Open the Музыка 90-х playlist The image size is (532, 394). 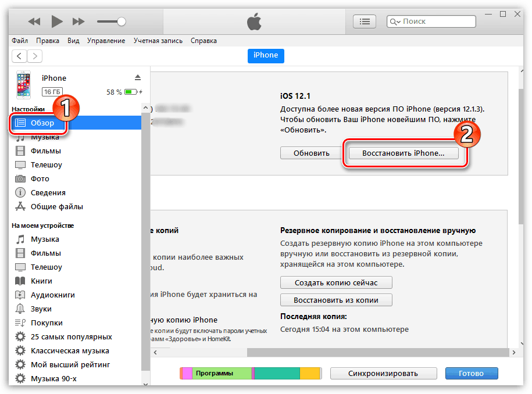tap(76, 378)
